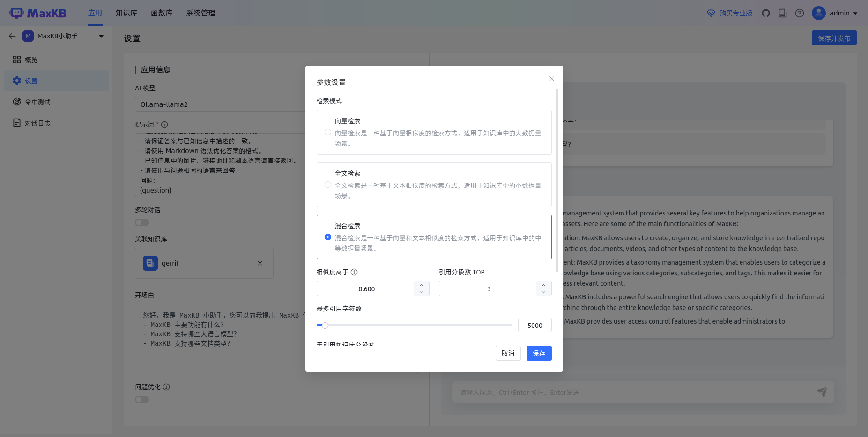
Task: Click the info icon beside 相似度高于
Action: point(354,272)
